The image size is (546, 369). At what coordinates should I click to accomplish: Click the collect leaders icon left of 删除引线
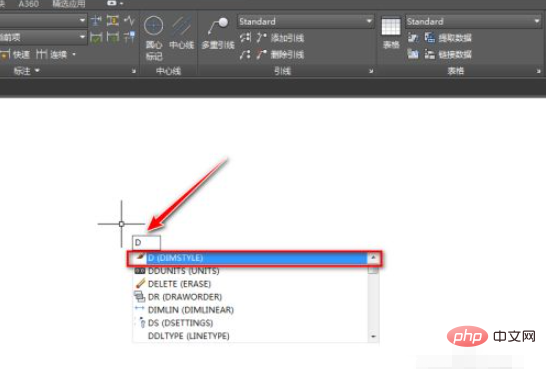tap(245, 54)
